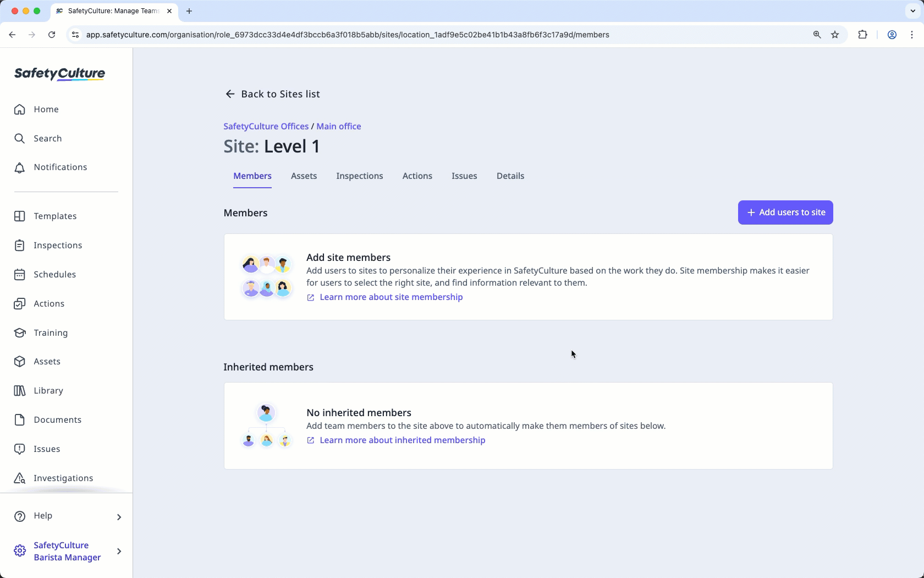Expand the Help submenu chevron
Image resolution: width=924 pixels, height=578 pixels.
point(119,517)
